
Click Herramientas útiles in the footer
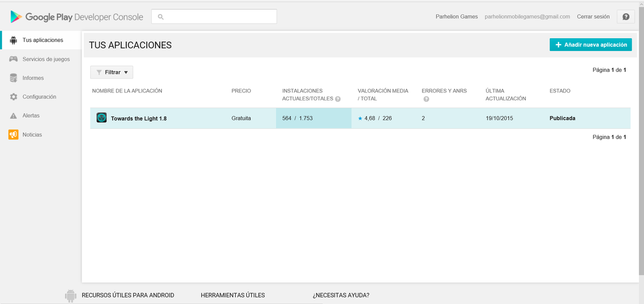click(x=233, y=295)
